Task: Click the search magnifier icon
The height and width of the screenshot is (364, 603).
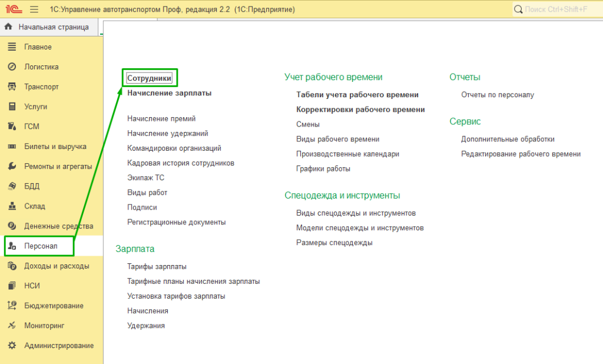Action: [518, 9]
